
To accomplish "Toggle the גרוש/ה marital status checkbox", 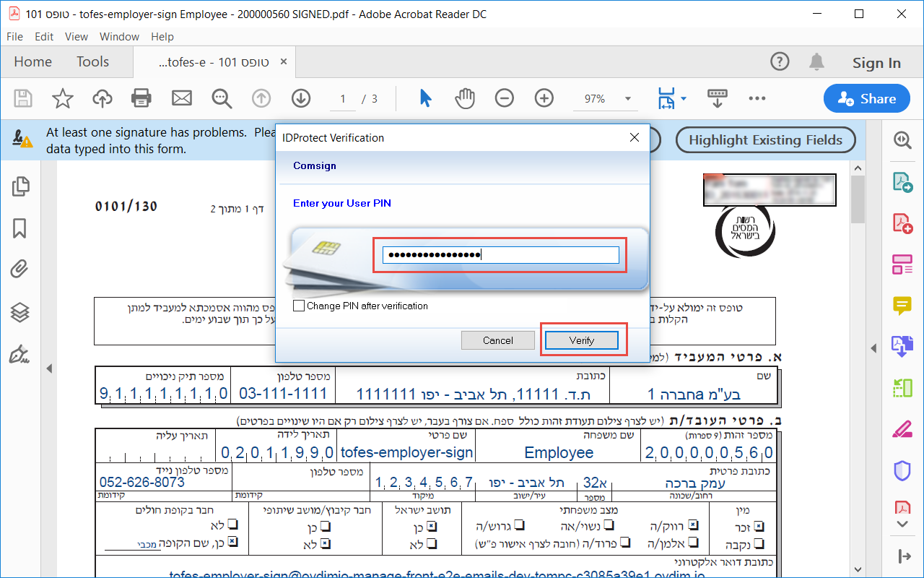I will point(519,525).
